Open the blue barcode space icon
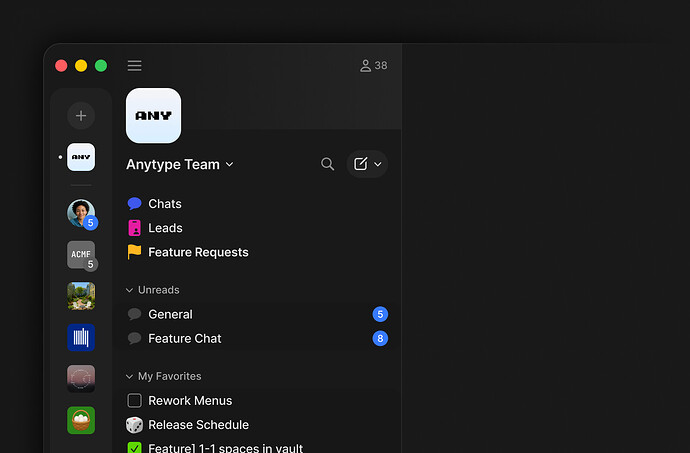This screenshot has width=690, height=453. pos(81,337)
